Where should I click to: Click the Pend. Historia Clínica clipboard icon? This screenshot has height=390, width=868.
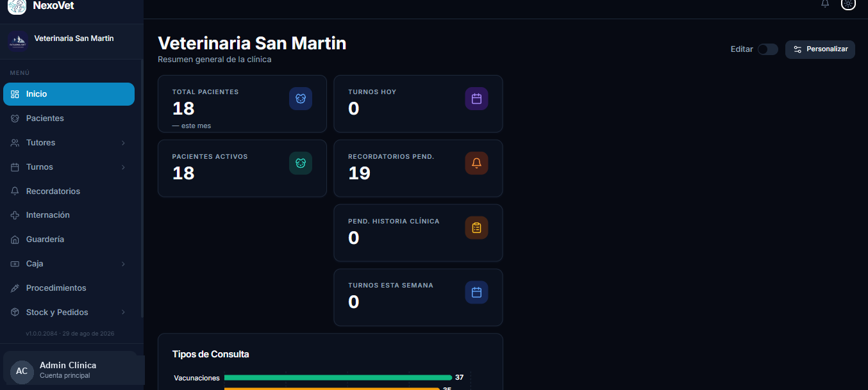[476, 228]
